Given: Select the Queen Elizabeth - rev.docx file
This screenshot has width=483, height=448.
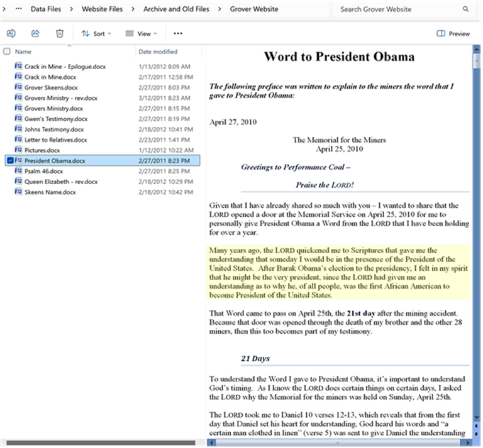Looking at the screenshot, I should 61,182.
